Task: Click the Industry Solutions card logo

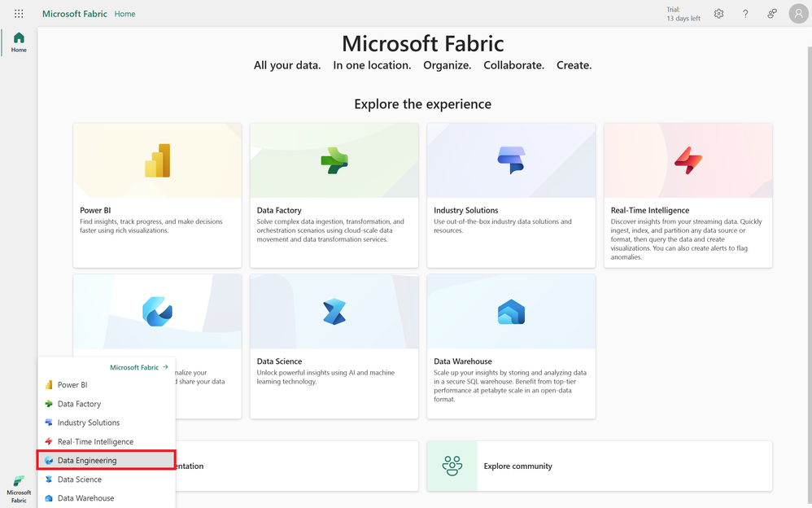Action: click(x=511, y=160)
